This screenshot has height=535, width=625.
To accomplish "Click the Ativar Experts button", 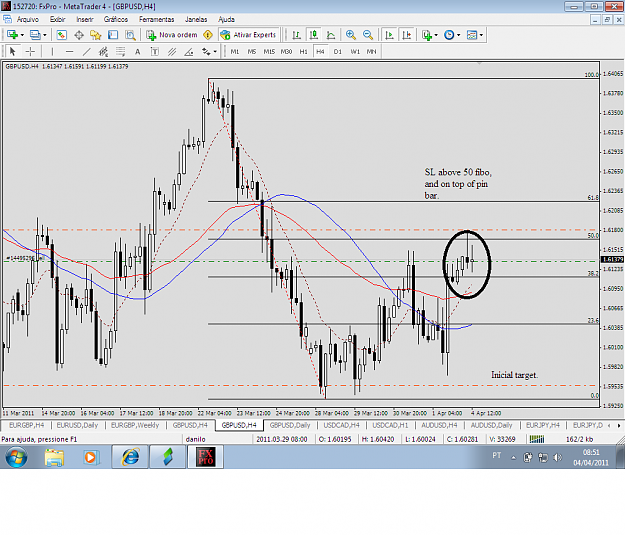I will pos(249,35).
